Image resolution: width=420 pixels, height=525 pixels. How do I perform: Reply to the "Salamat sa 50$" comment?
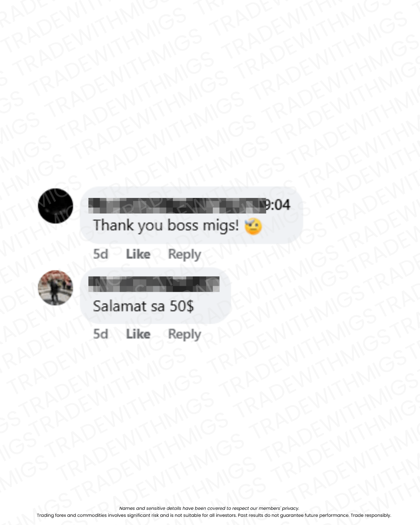pos(184,334)
